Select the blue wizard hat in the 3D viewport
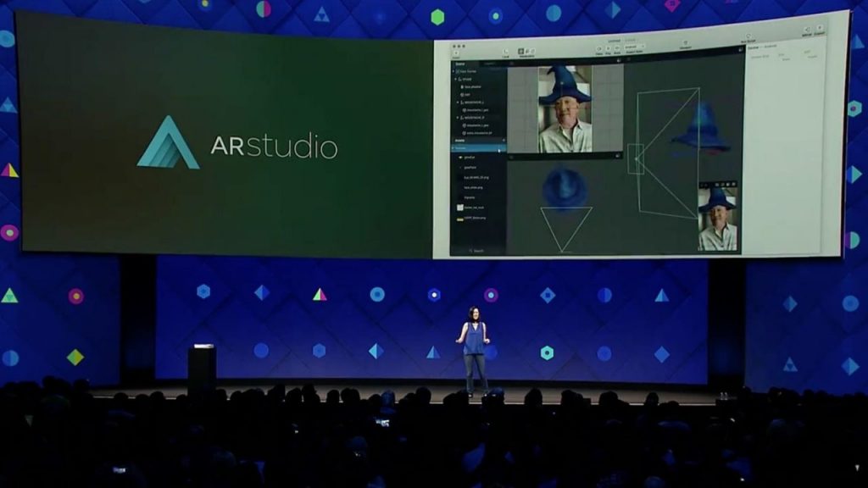The height and width of the screenshot is (488, 868). point(701,129)
